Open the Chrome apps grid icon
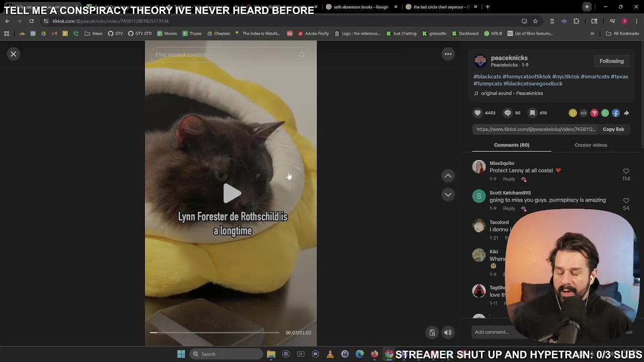 pos(7,34)
